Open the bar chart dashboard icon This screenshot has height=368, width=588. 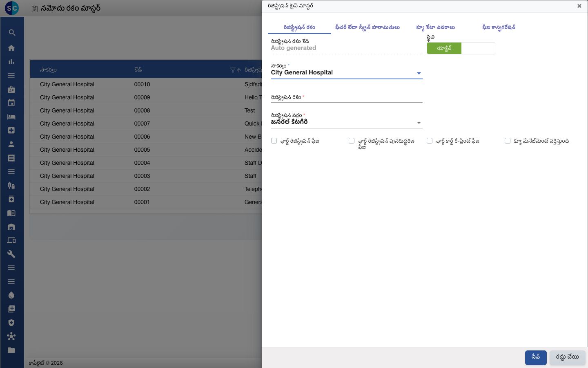[11, 62]
